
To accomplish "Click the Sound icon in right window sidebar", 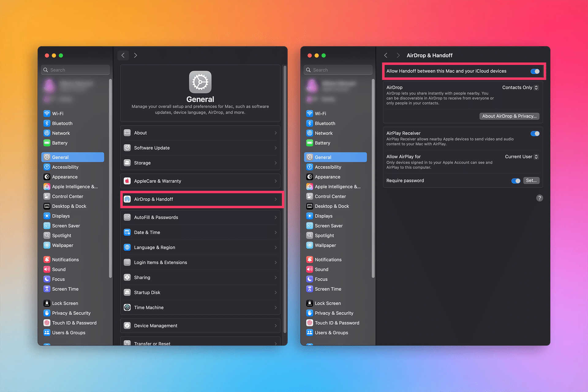I will point(310,269).
